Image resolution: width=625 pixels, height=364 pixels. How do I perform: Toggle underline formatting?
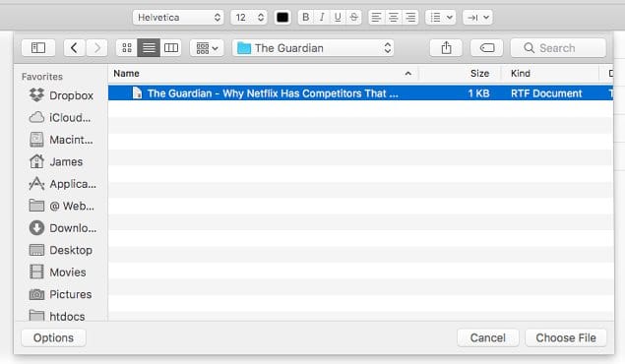tap(338, 17)
